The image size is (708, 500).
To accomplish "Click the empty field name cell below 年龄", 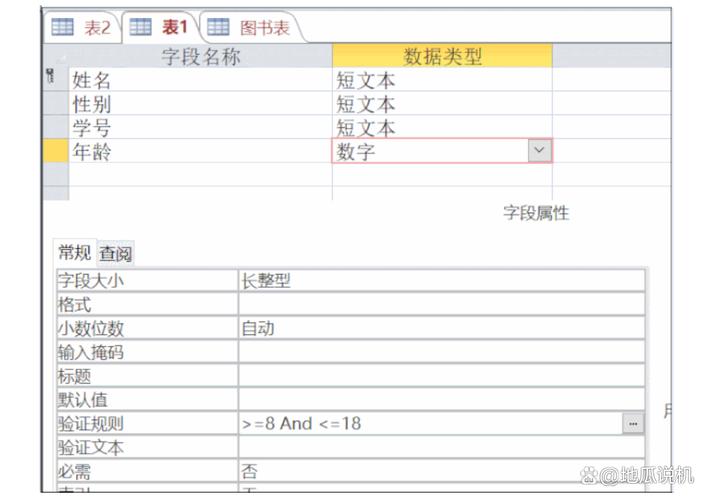I will (x=200, y=174).
